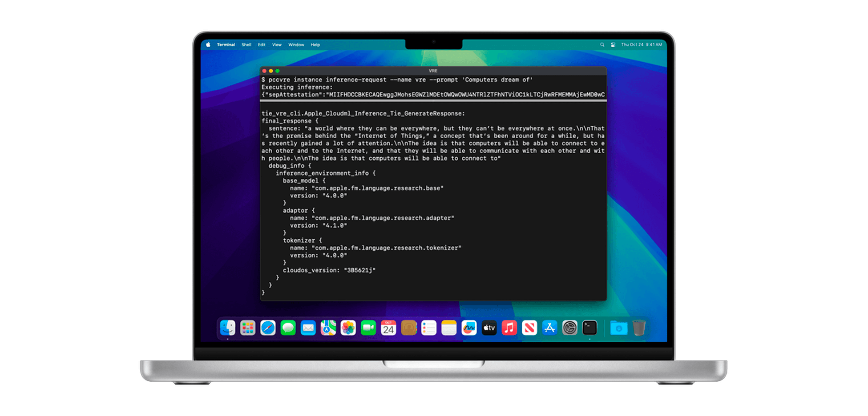Launch the Music app from the Dock
This screenshot has height=416, width=868.
[509, 328]
